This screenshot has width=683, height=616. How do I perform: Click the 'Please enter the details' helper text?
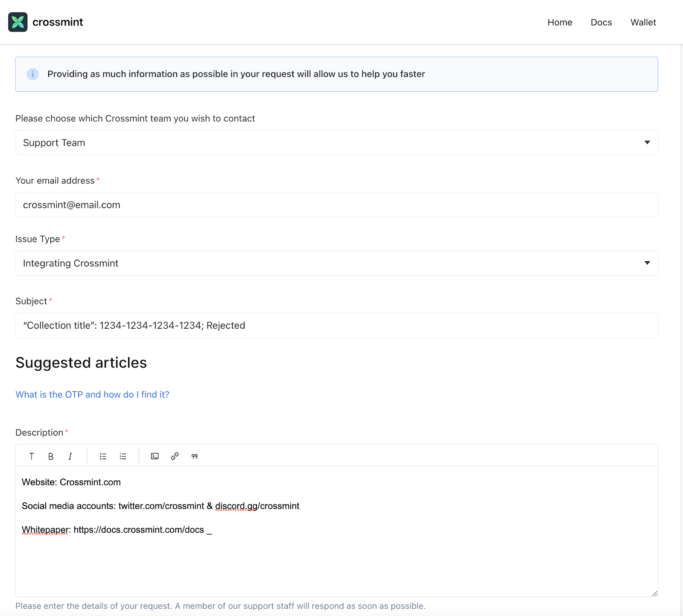(221, 606)
